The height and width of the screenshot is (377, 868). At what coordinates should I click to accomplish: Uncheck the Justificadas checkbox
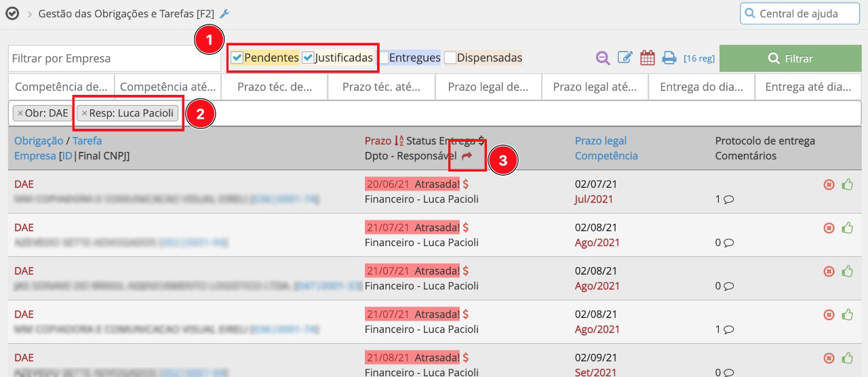click(308, 58)
